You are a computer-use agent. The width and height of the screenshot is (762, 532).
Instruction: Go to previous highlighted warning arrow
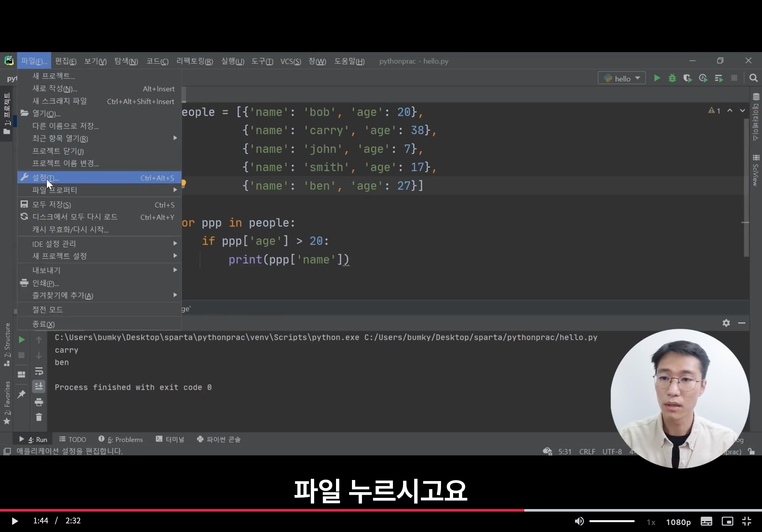730,110
